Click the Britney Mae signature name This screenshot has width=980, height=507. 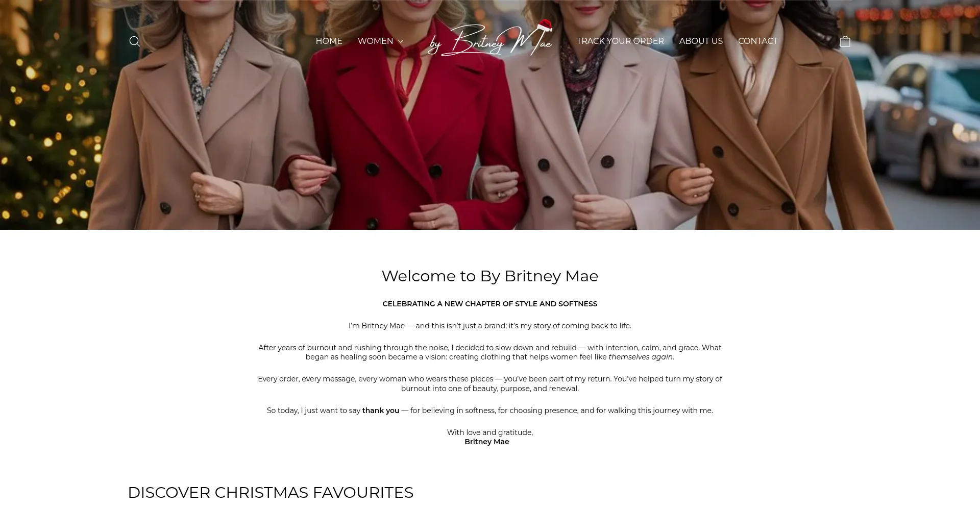(x=487, y=442)
